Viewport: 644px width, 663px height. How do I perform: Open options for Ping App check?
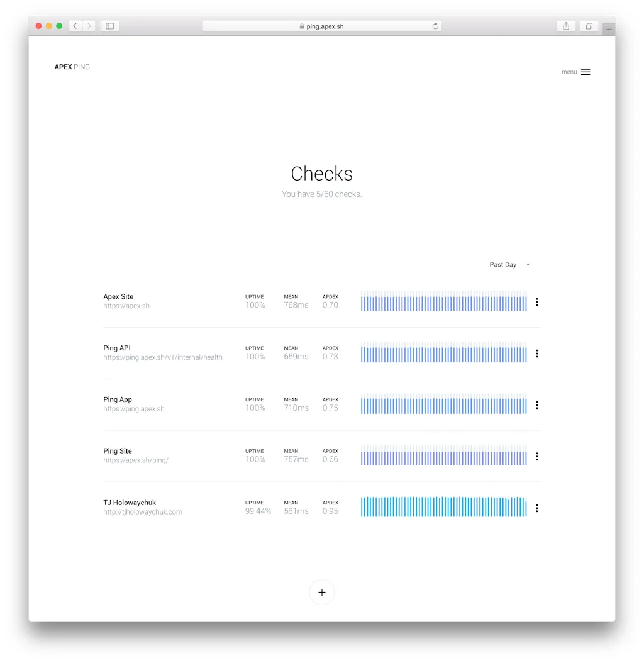click(536, 405)
